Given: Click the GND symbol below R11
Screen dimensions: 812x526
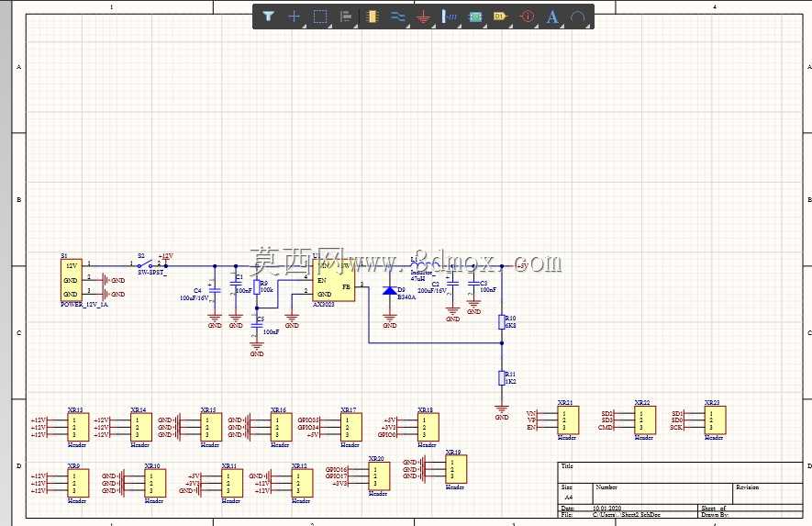Looking at the screenshot, I should pyautogui.click(x=502, y=411).
